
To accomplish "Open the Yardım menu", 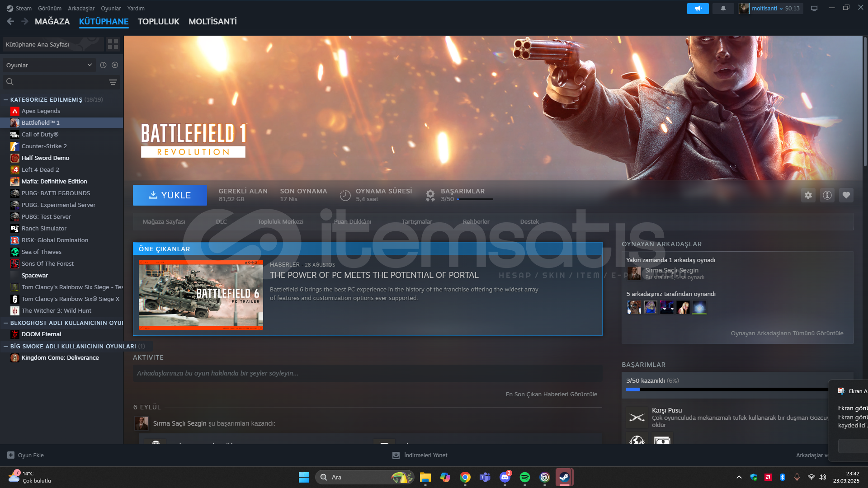I will 136,8.
